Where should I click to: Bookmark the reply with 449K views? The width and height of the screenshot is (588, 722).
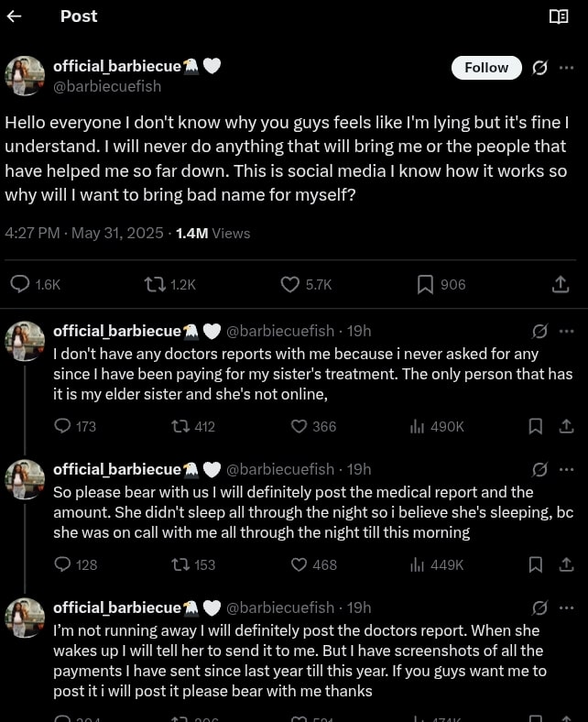pos(536,564)
